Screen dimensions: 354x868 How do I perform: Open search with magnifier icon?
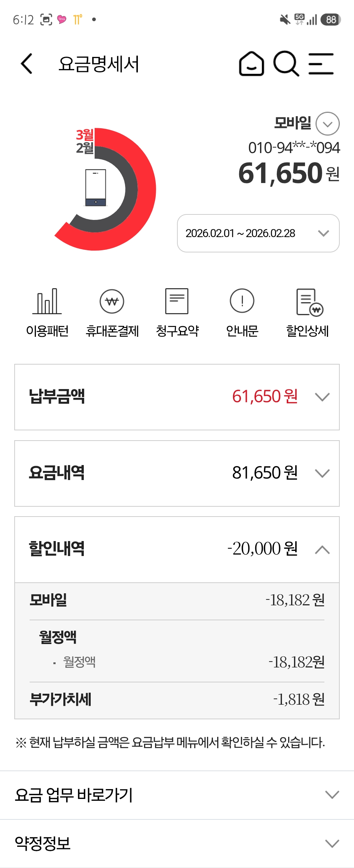coord(286,64)
